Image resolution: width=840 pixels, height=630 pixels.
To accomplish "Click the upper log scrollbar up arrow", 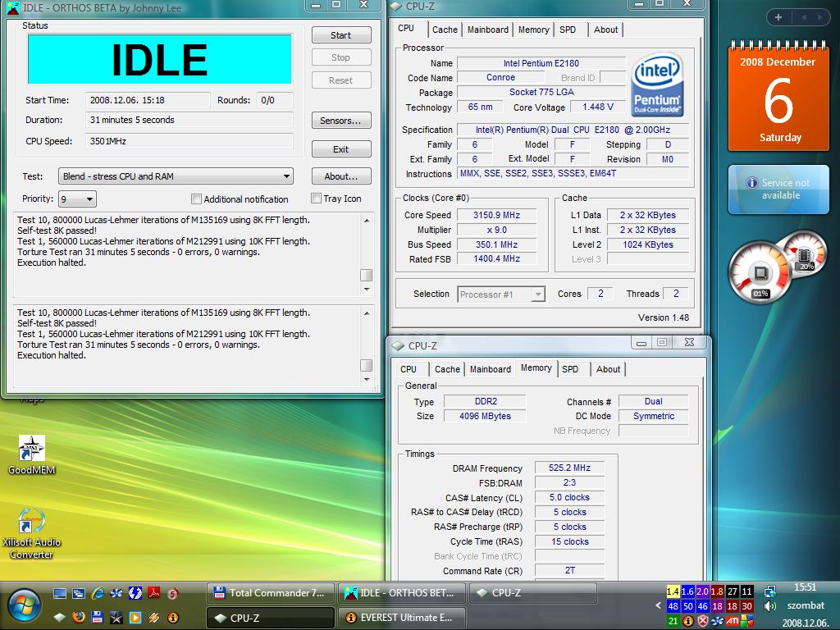I will tap(367, 220).
